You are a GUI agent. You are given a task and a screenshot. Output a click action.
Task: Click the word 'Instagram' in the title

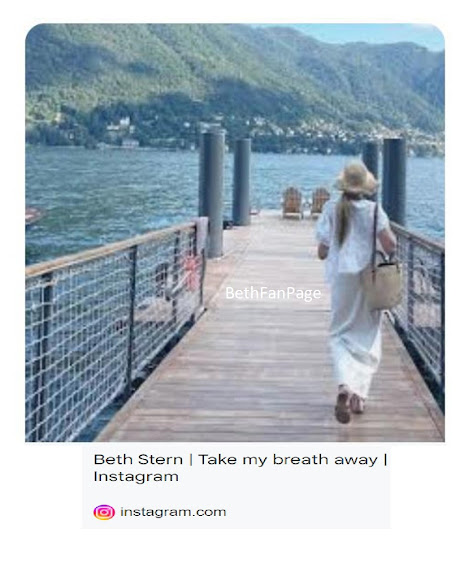(136, 476)
